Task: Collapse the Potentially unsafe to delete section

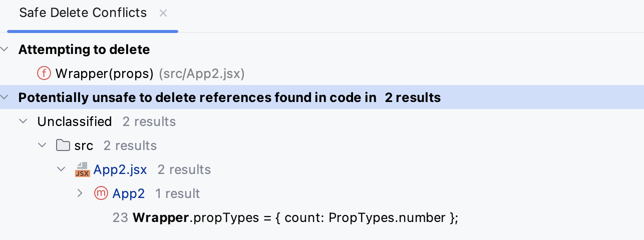Action: [5, 97]
